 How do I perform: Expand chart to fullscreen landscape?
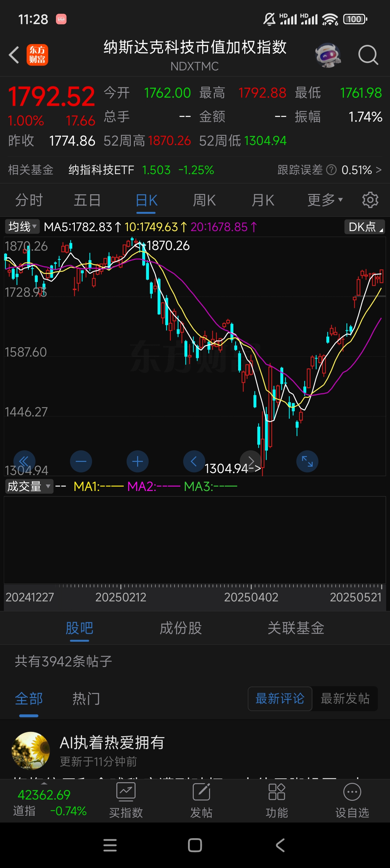click(307, 461)
